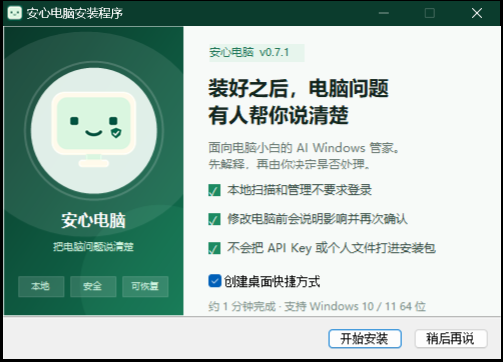The width and height of the screenshot is (503, 362).
Task: Click the disabled maximize button in the title bar
Action: click(430, 13)
